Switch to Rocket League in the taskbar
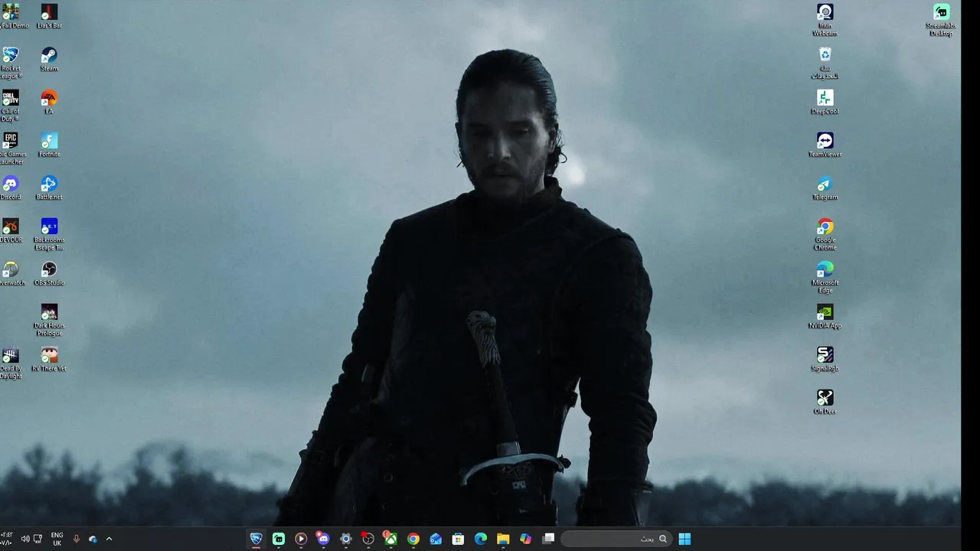The width and height of the screenshot is (980, 551). coord(256,539)
